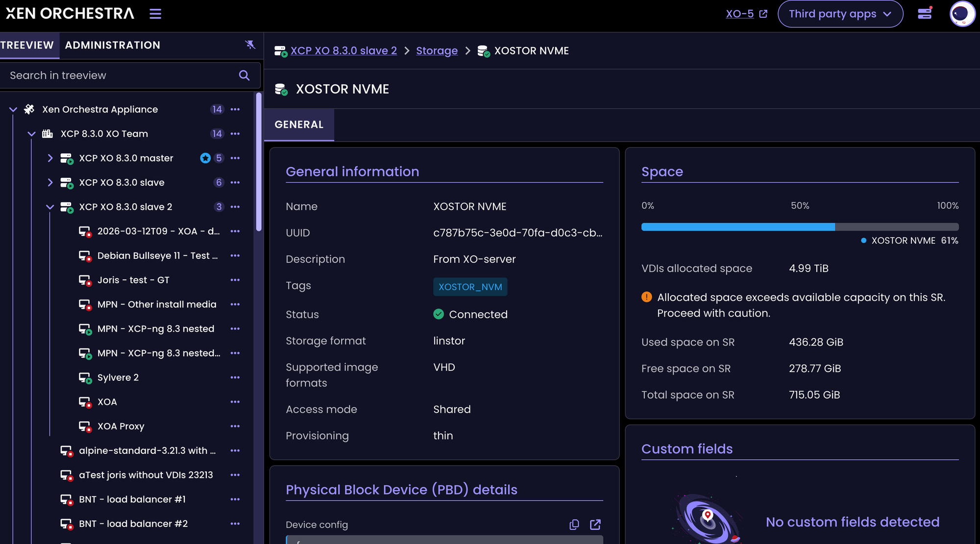The image size is (980, 544).
Task: Open the tasks panel icon in the header
Action: click(x=925, y=13)
